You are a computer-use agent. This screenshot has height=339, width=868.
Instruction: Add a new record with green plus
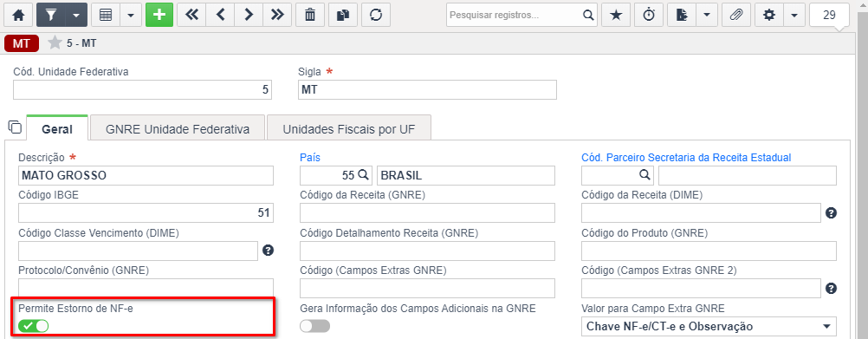pyautogui.click(x=159, y=15)
